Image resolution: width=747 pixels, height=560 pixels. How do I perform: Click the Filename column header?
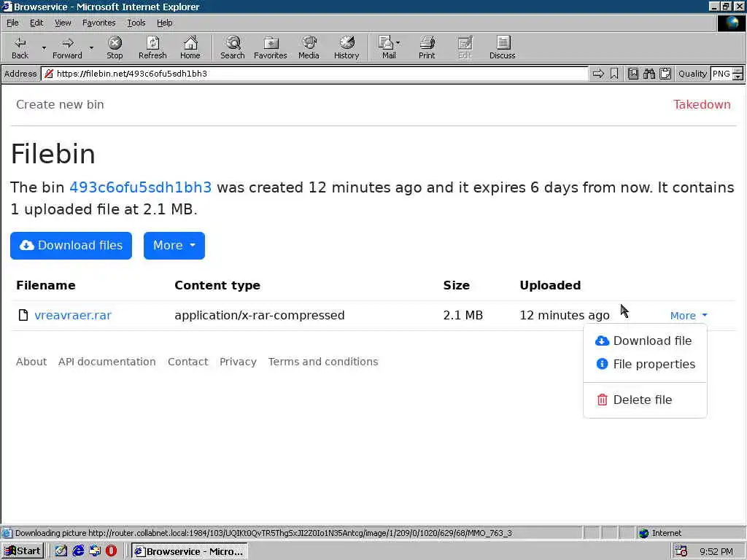click(x=46, y=285)
